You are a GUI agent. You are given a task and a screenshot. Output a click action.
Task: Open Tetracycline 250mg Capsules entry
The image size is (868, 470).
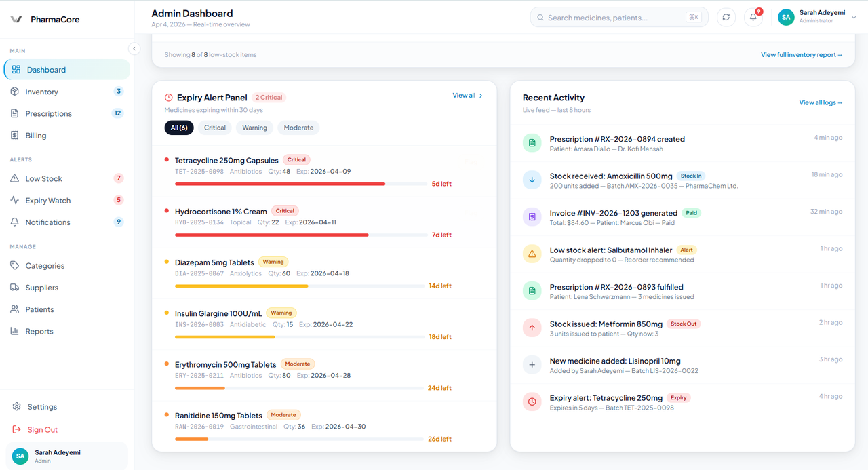point(324,172)
